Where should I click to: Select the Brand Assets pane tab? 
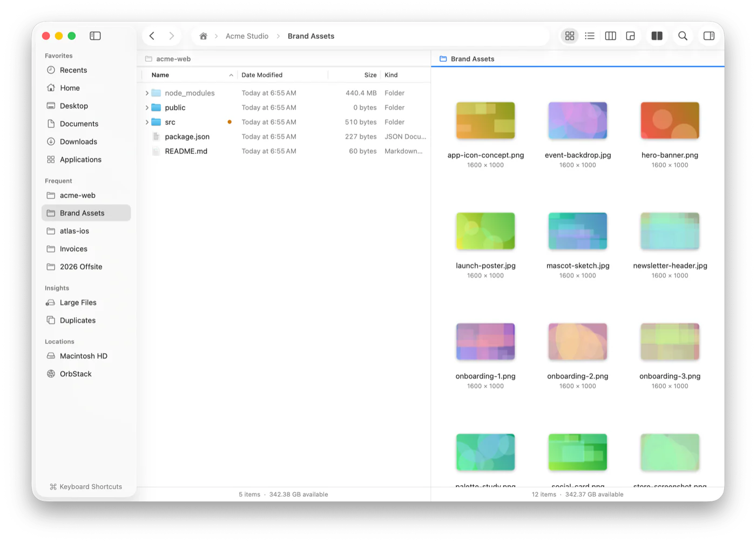[578, 59]
